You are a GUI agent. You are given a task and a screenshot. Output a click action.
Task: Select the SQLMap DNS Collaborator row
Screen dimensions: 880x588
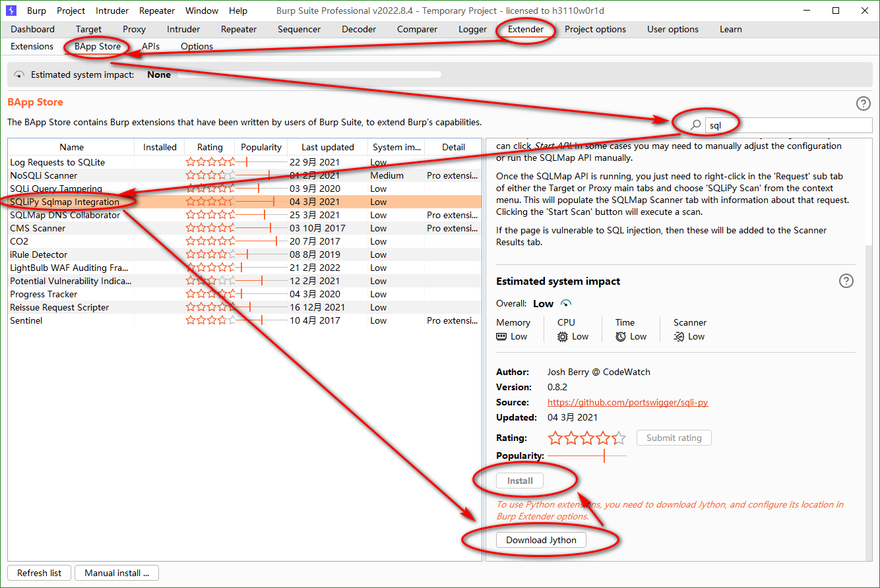(x=245, y=215)
